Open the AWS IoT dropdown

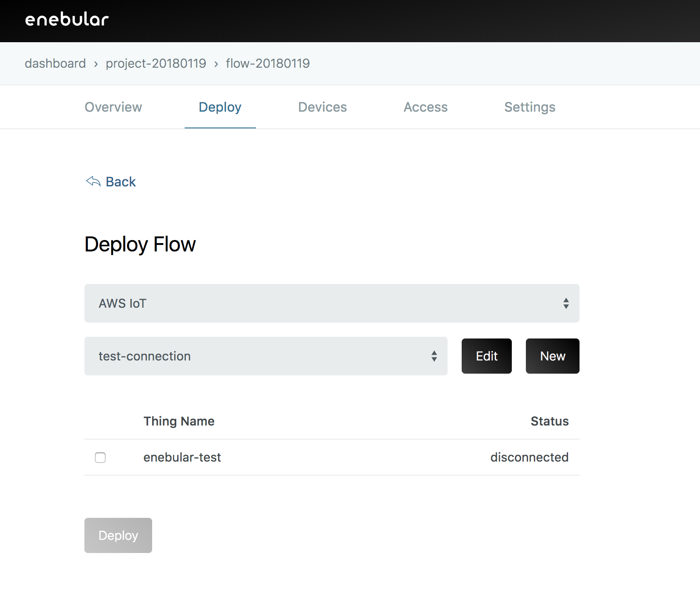[x=332, y=303]
